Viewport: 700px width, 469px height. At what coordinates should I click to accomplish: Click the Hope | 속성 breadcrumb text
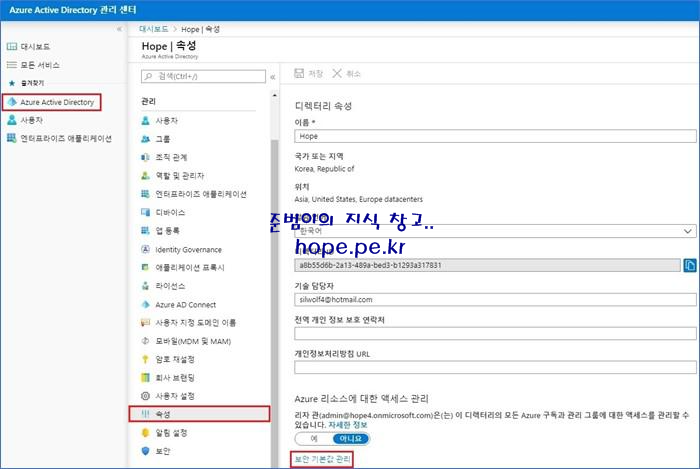coord(200,29)
